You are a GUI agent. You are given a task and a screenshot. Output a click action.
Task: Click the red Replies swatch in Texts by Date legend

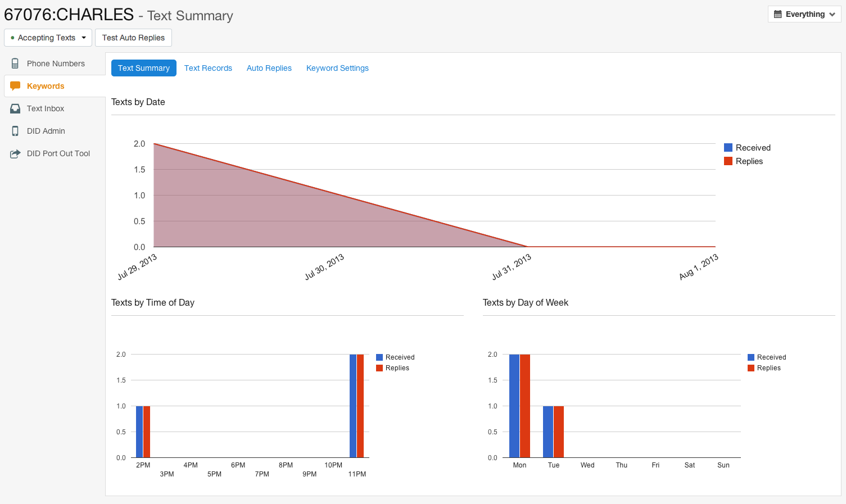tap(728, 161)
